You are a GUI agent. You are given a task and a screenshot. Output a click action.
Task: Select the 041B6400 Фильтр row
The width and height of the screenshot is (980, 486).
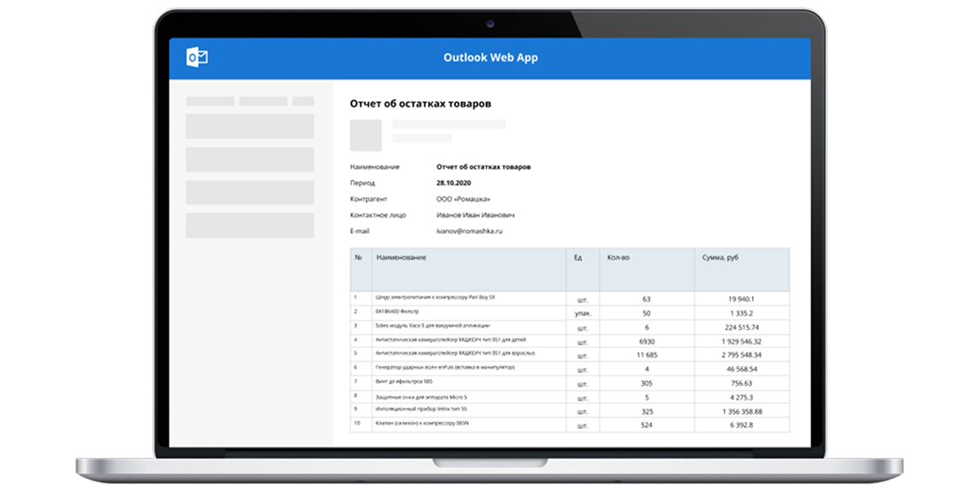point(395,312)
